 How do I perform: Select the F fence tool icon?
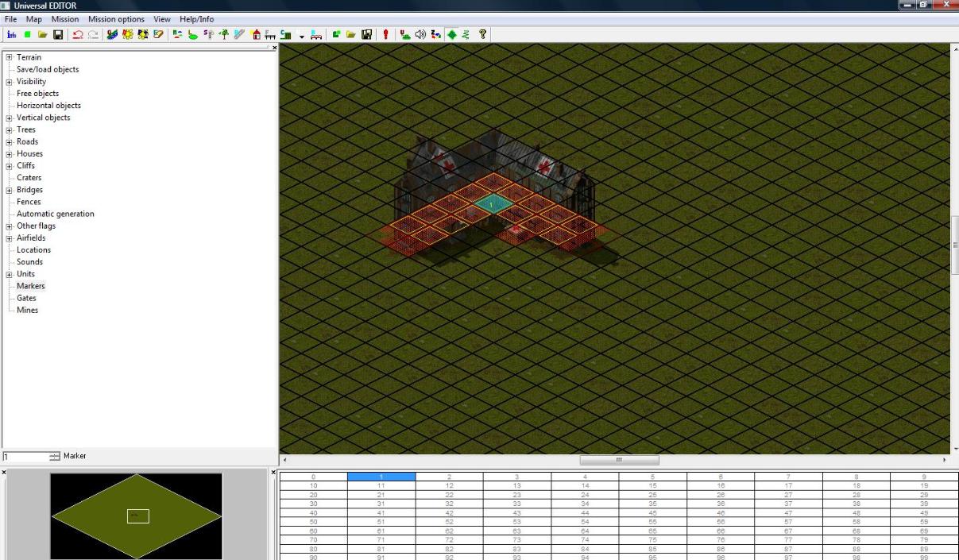tap(271, 34)
